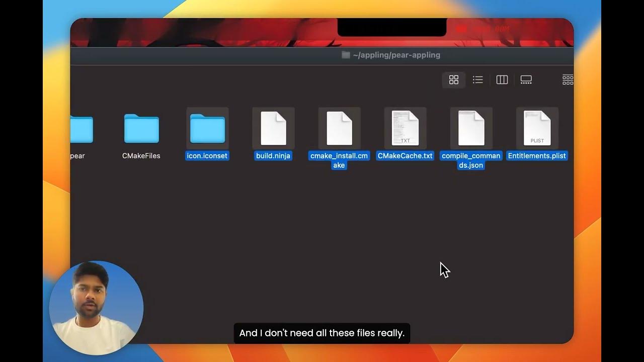Click the CMakeCache.txt filename to rename it
This screenshot has width=644, height=362.
pos(405,156)
